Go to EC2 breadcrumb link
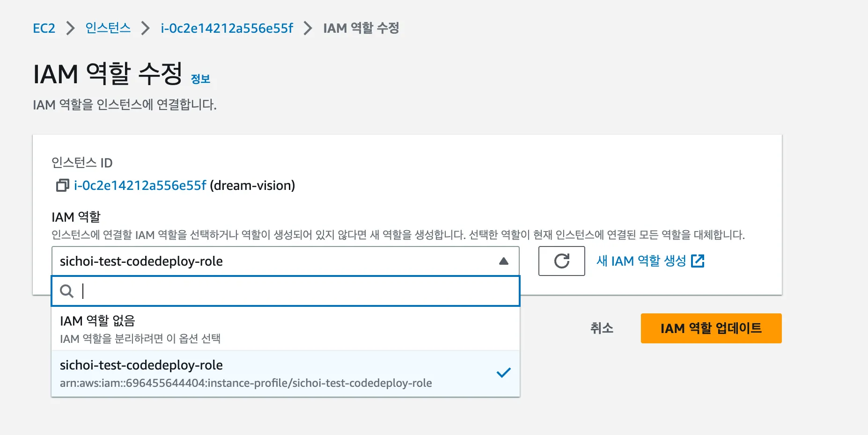868x435 pixels. pos(44,29)
